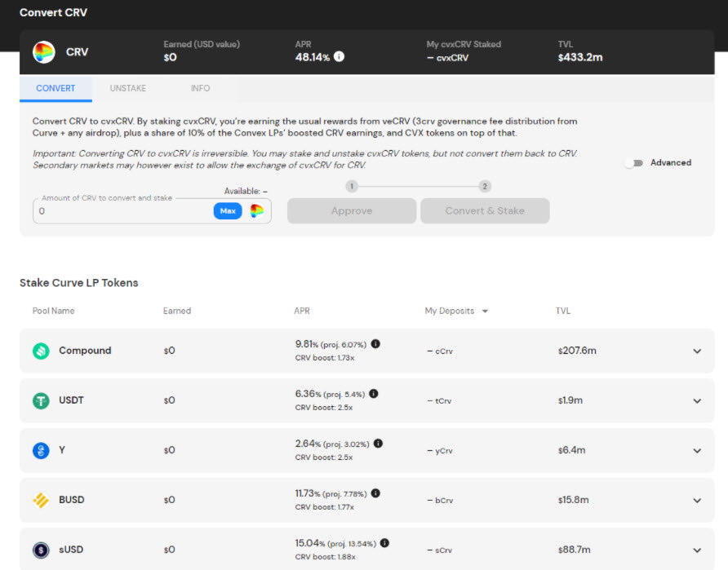Click the $15.8m TVL value
The width and height of the screenshot is (728, 570).
pos(574,500)
